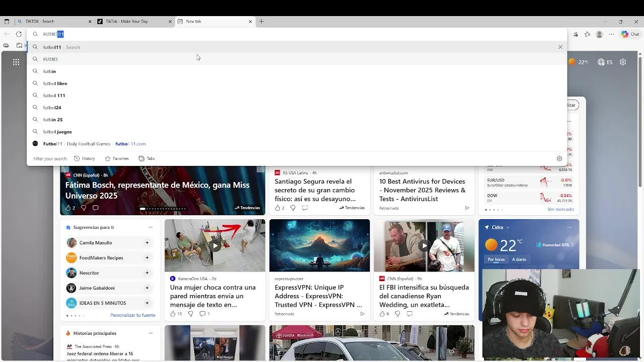
Task: Select the New tab browser tab
Action: [215, 22]
